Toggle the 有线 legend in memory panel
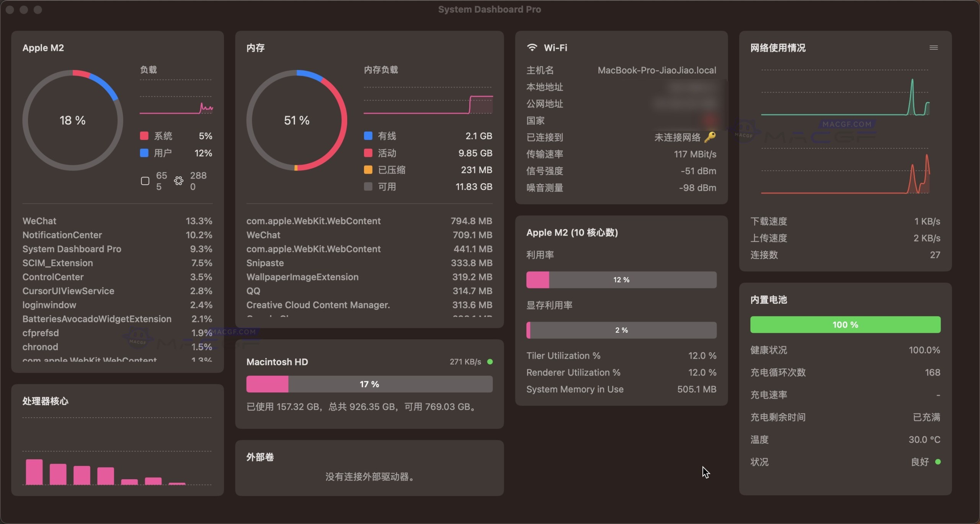 click(x=368, y=136)
